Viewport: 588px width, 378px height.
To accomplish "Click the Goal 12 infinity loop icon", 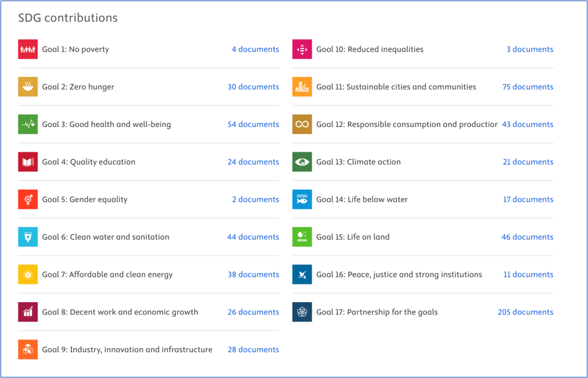I will coord(302,124).
